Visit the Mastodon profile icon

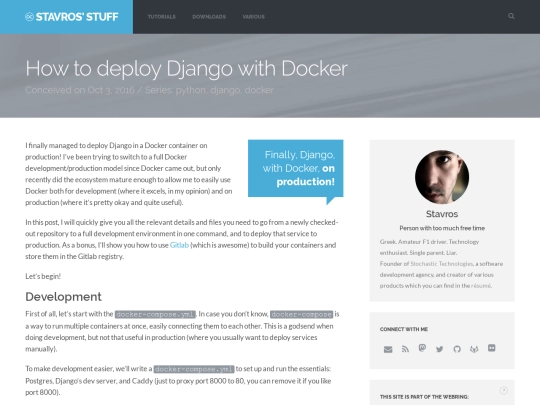[x=422, y=348]
